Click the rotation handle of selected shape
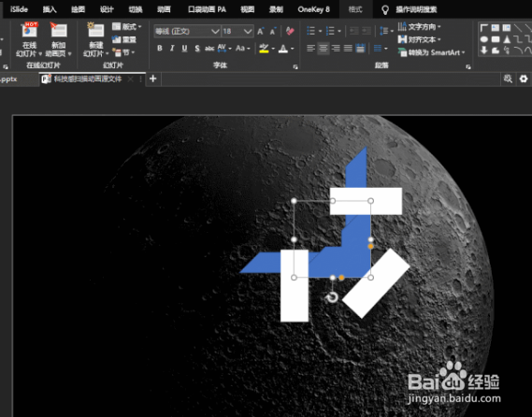 point(332,297)
